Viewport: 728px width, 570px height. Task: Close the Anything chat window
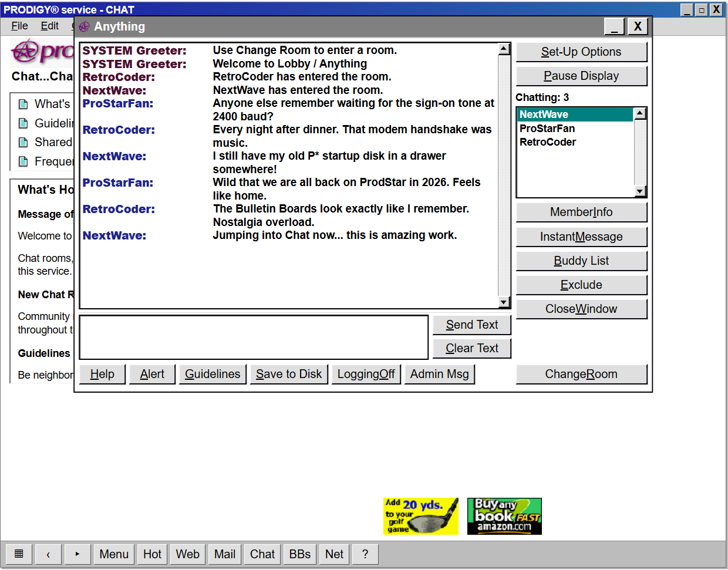tap(638, 26)
